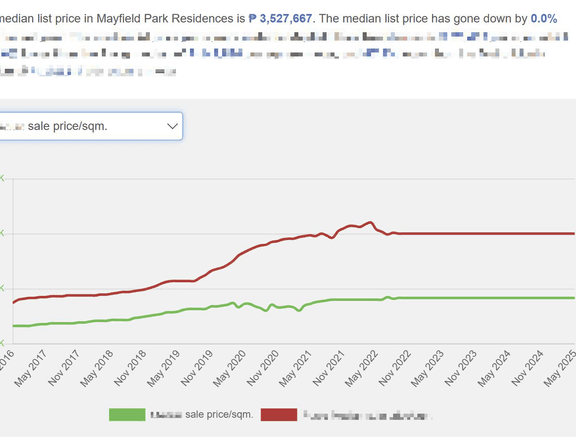
Task: Click the May 2022 axis label
Action: point(362,368)
